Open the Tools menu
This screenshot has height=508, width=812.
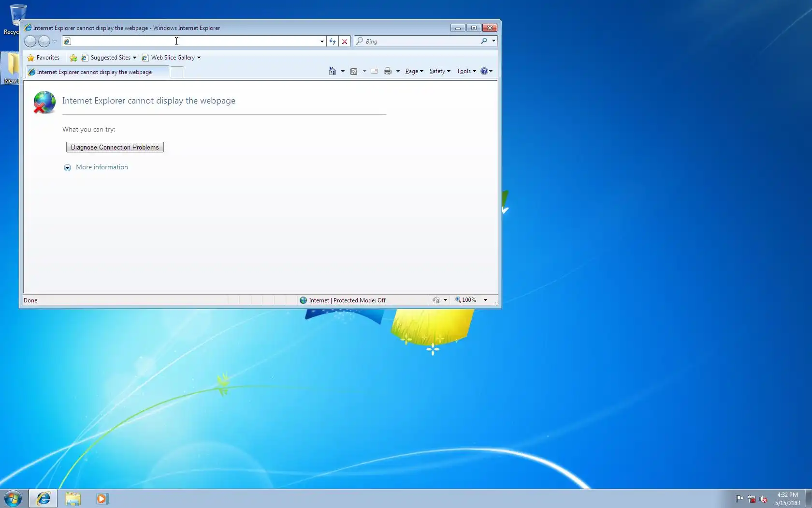pyautogui.click(x=466, y=71)
